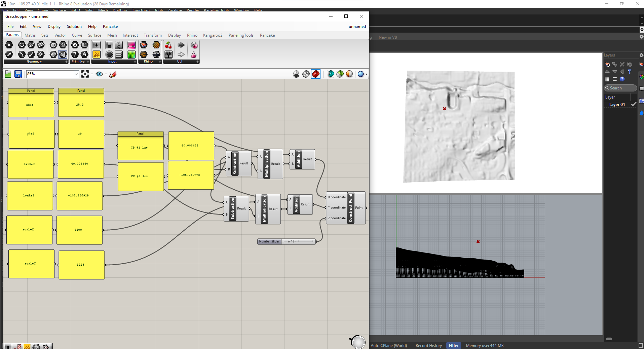Select the green Colour Swatch input icon
This screenshot has width=644, height=349.
(x=131, y=54)
